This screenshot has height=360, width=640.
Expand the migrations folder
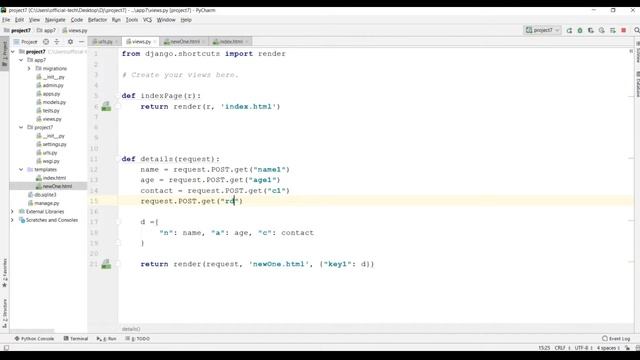(29, 69)
